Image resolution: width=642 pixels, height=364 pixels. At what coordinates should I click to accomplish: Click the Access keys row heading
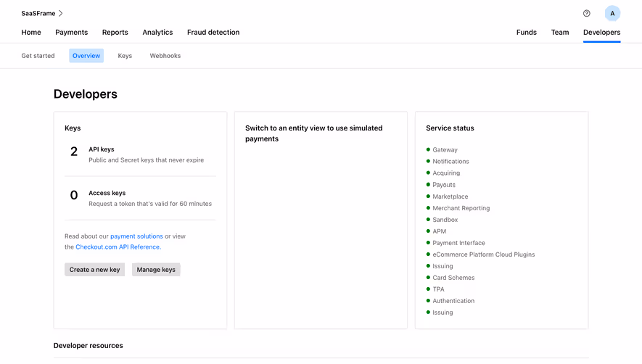coord(107,193)
